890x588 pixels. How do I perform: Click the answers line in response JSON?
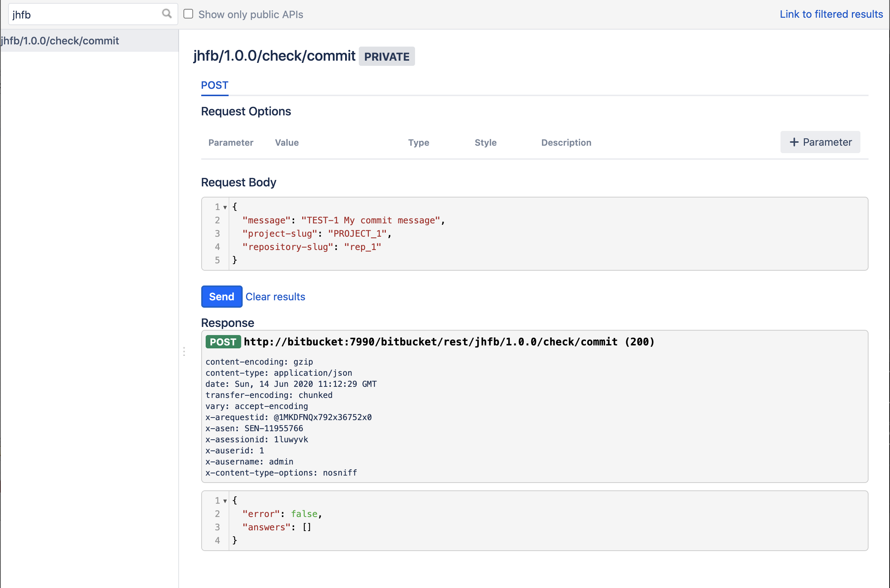pos(276,527)
